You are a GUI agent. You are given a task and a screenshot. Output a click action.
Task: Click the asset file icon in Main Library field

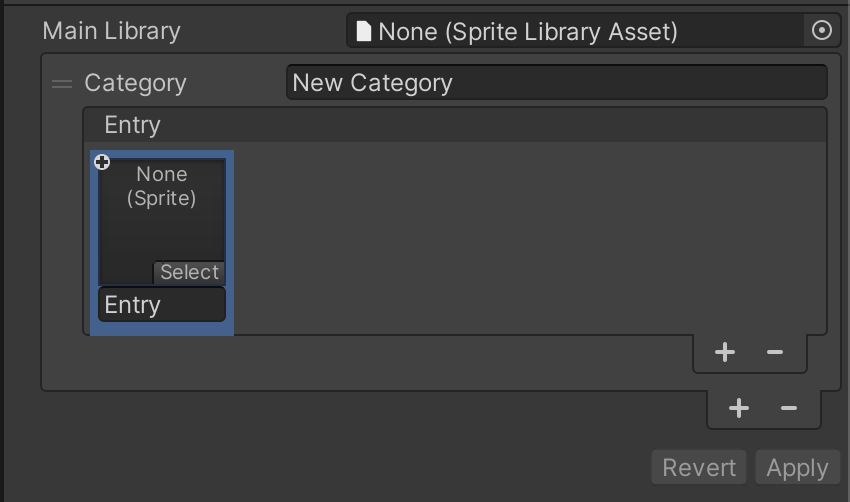coord(364,31)
